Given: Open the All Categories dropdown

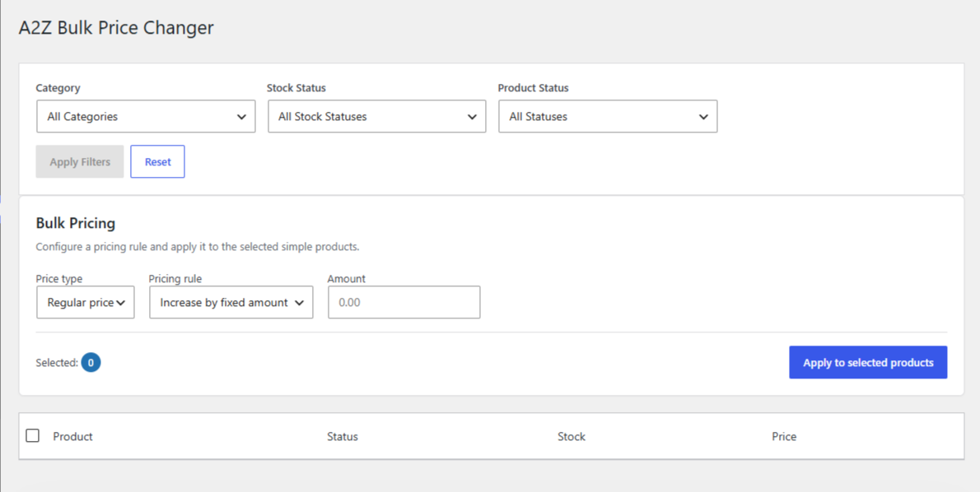Looking at the screenshot, I should coord(146,116).
